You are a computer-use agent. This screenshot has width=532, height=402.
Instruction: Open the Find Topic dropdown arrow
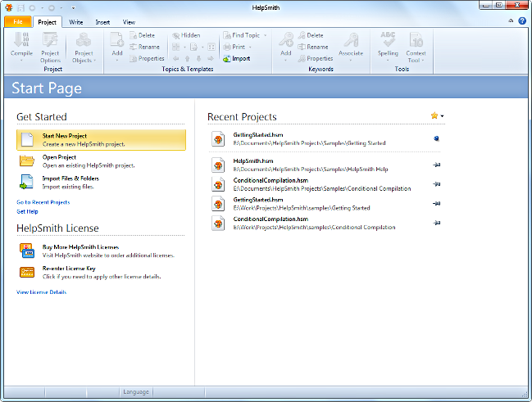pyautogui.click(x=265, y=35)
